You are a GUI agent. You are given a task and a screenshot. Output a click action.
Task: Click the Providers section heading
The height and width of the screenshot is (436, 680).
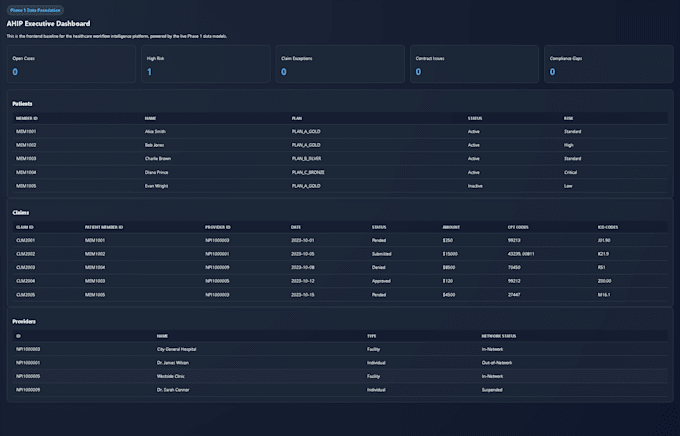coord(24,321)
